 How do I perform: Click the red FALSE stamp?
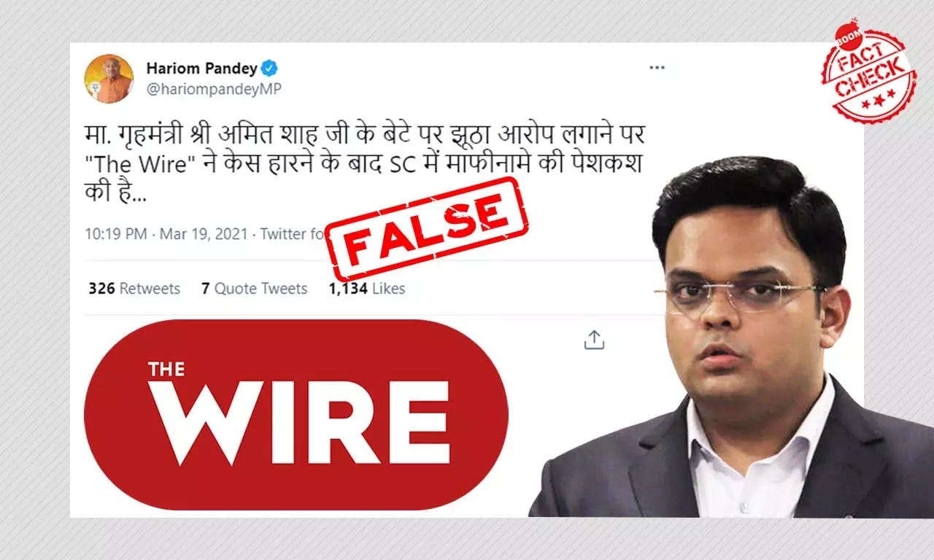(426, 219)
